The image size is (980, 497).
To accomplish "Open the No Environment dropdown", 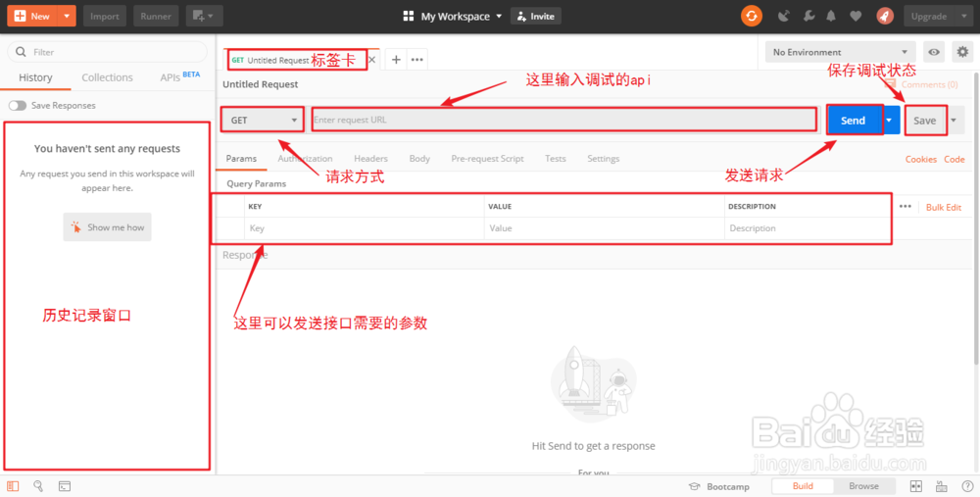I will 840,52.
